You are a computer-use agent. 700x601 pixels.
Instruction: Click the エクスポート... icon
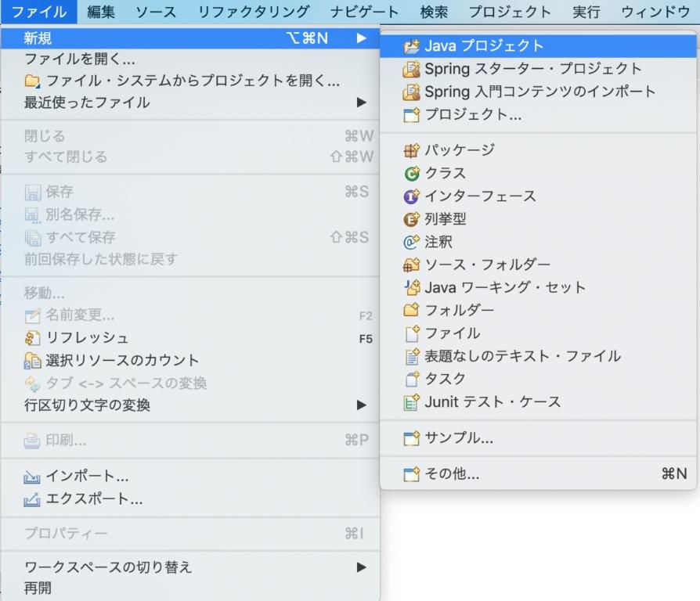pyautogui.click(x=31, y=500)
